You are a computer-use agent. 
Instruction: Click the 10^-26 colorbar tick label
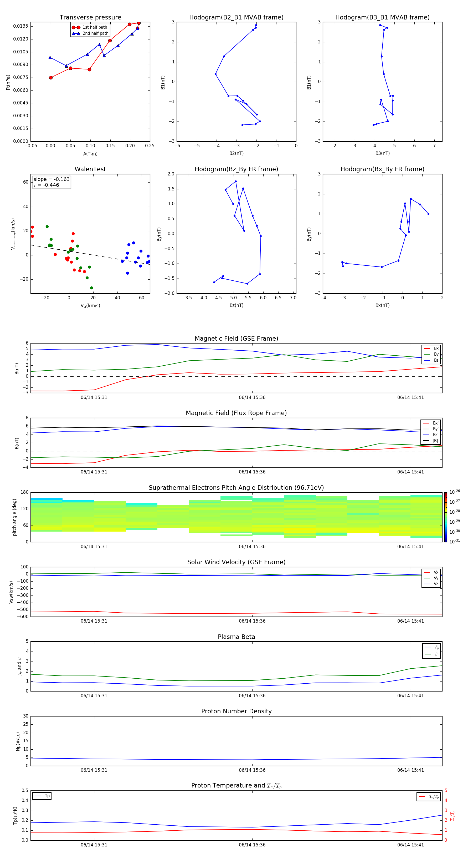455,492
